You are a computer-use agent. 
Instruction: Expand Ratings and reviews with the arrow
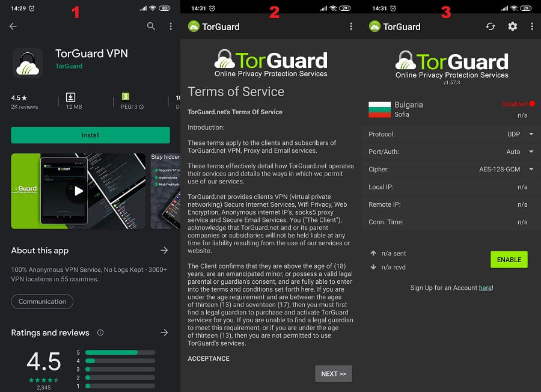click(x=164, y=332)
